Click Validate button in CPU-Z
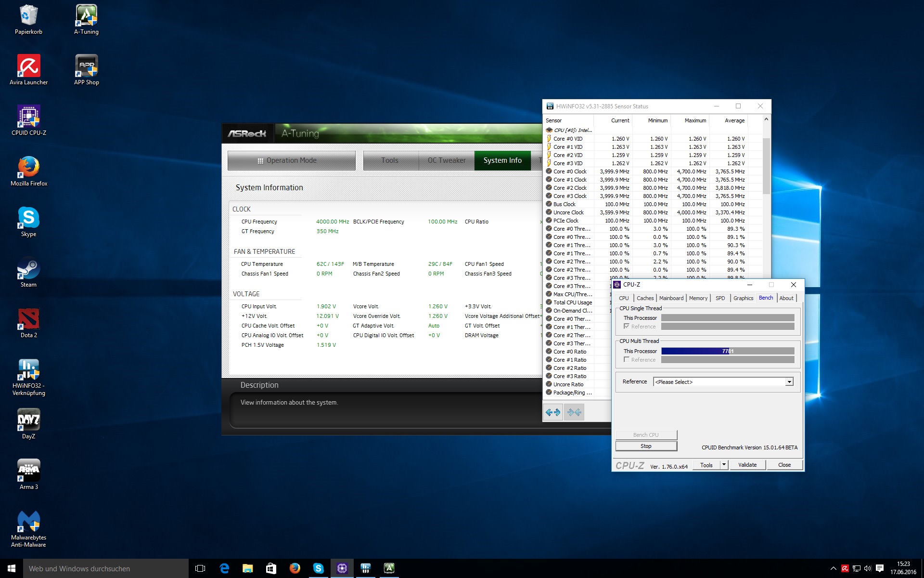This screenshot has width=924, height=578. (747, 465)
